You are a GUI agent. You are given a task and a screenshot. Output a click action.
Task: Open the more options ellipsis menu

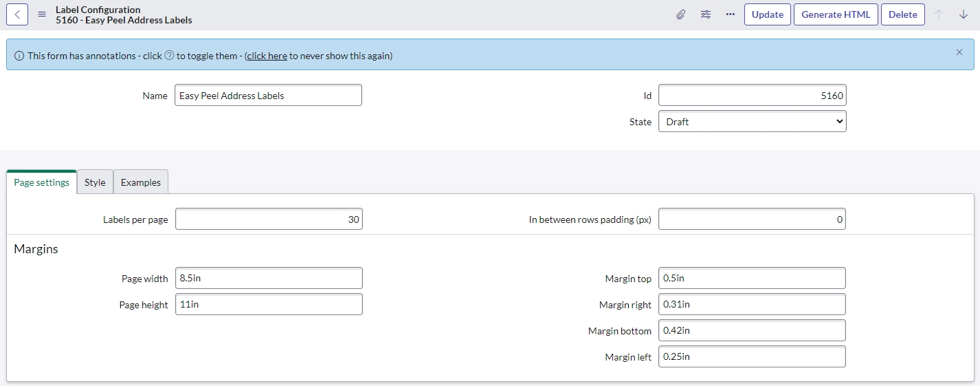click(730, 14)
